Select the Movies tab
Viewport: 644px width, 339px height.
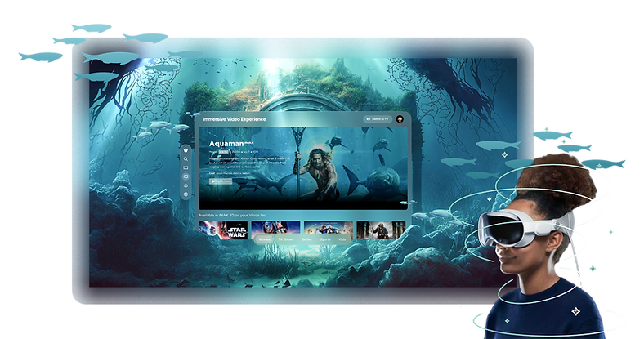click(x=264, y=239)
